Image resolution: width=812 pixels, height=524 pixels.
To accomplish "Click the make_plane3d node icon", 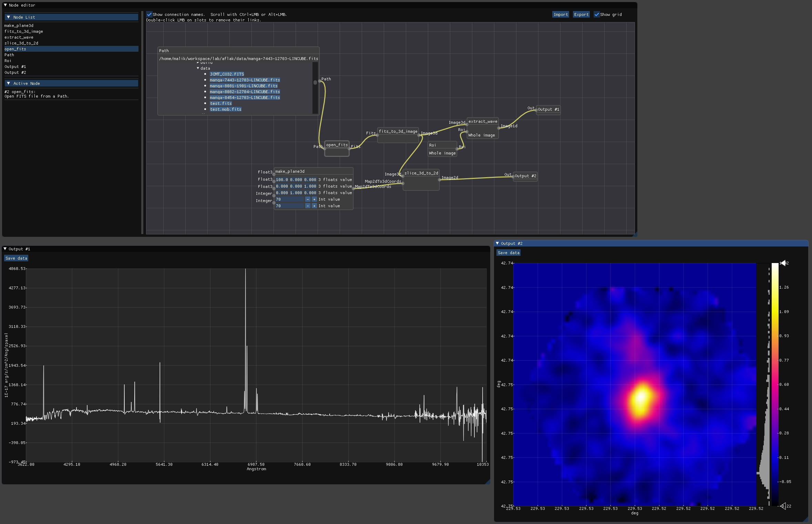I will [x=290, y=171].
